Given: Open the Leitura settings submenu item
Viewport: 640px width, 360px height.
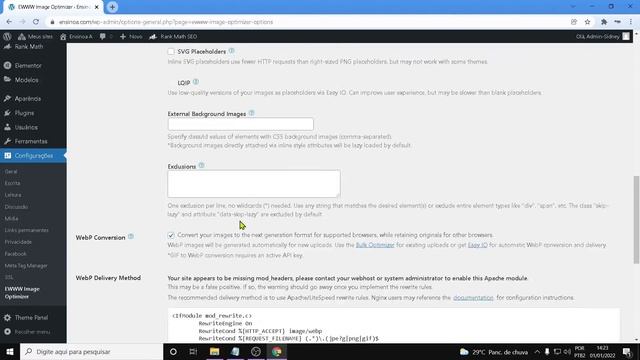Looking at the screenshot, I should click(x=13, y=195).
